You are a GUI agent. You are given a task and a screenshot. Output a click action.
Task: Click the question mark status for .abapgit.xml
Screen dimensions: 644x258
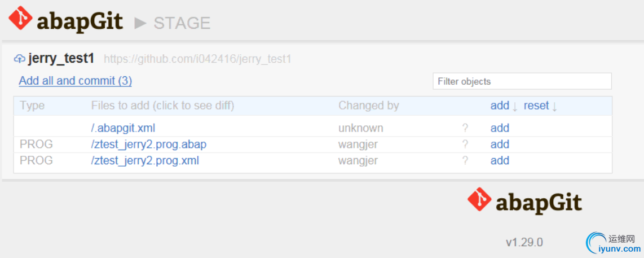(x=465, y=128)
